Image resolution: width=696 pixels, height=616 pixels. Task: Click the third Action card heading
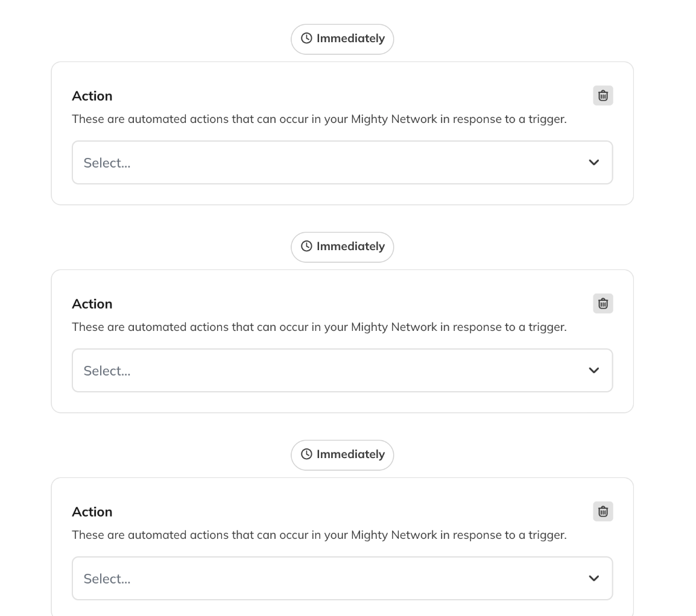tap(92, 512)
